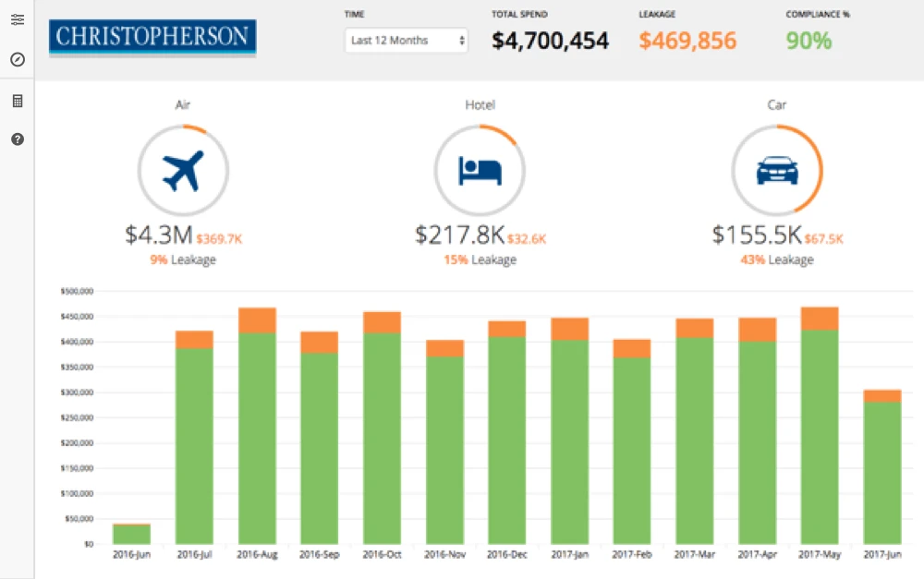Viewport: 924px width, 579px height.
Task: Select the Car icon circle
Action: [x=776, y=170]
